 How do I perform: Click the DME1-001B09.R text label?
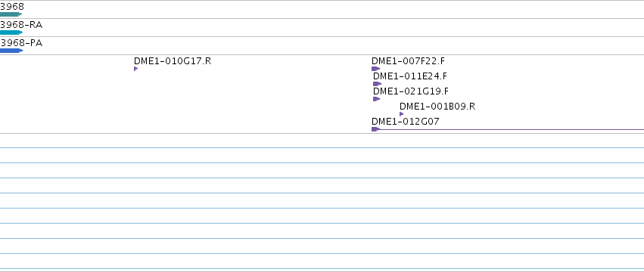click(437, 107)
